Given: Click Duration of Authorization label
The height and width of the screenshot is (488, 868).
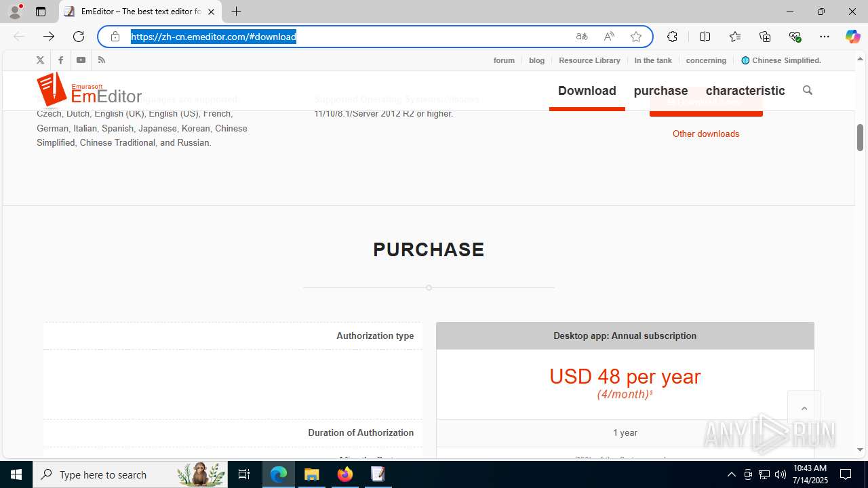Looking at the screenshot, I should point(361,432).
